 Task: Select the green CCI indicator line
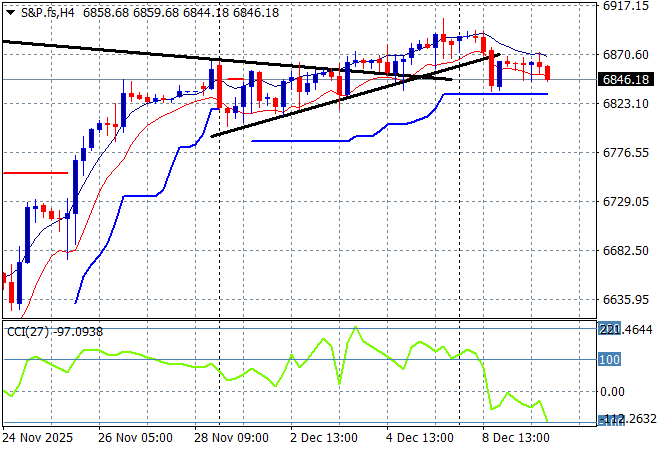pos(275,374)
